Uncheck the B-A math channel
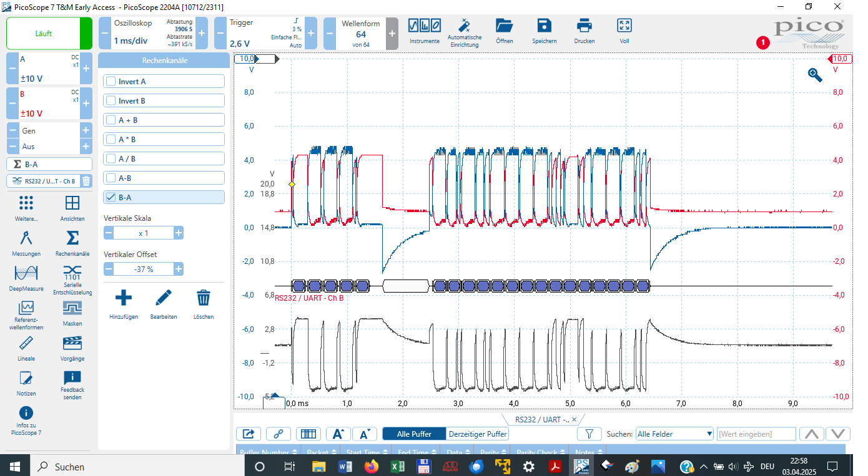This screenshot has width=868, height=476. click(x=111, y=198)
